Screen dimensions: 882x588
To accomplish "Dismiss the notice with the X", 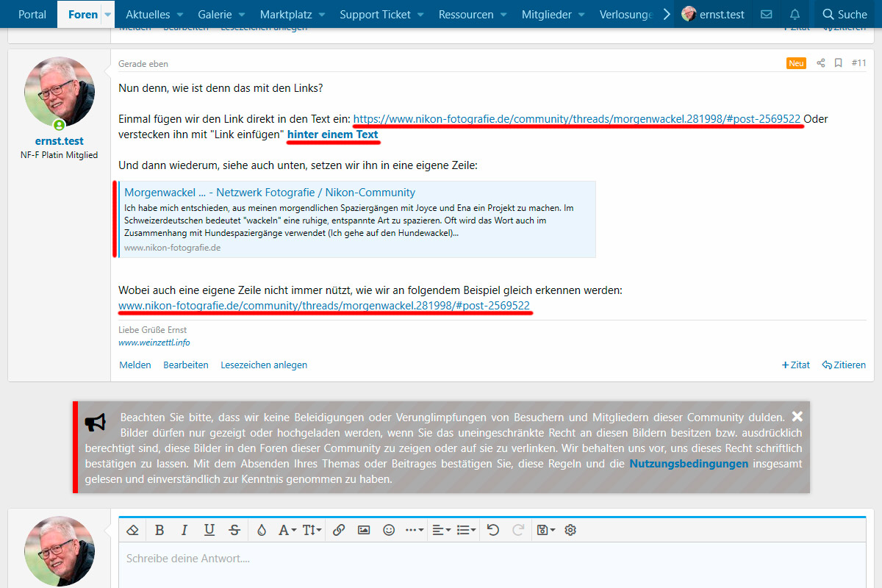I will tap(797, 417).
